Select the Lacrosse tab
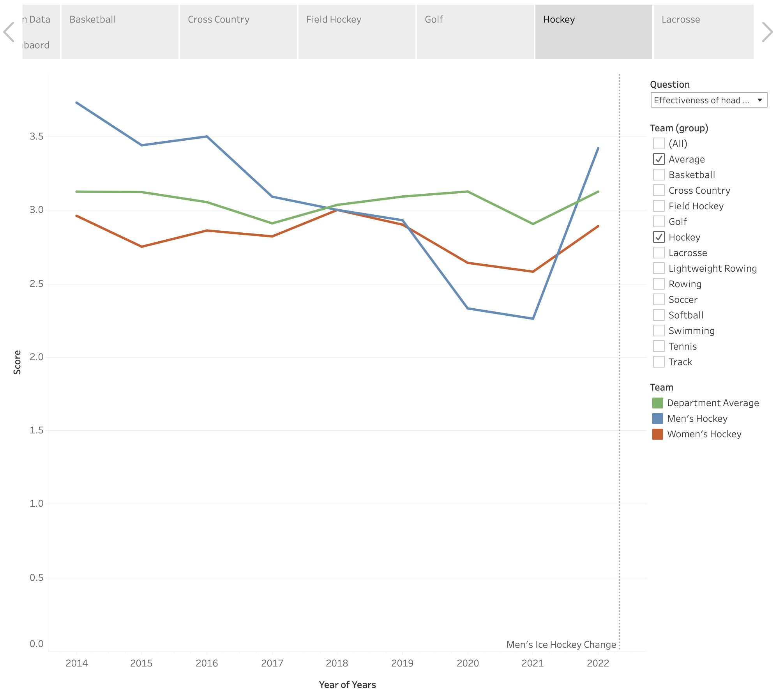Image resolution: width=784 pixels, height=693 pixels. [703, 32]
